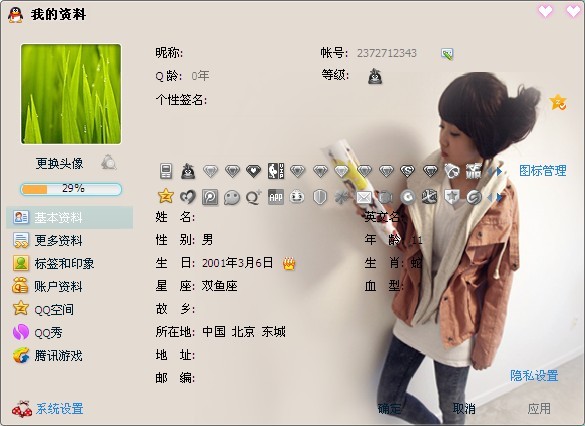Open 账户资料 in the sidebar

coord(47,286)
